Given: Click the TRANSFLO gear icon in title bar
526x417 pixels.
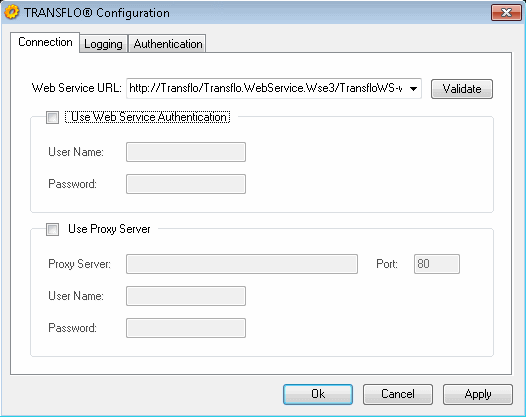Looking at the screenshot, I should (x=12, y=12).
